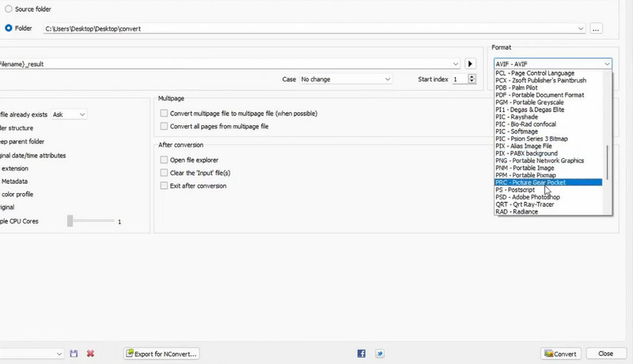Choose PIC - Bio-Rad confocal format
Viewport: 633px width, 364px height.
[548, 124]
